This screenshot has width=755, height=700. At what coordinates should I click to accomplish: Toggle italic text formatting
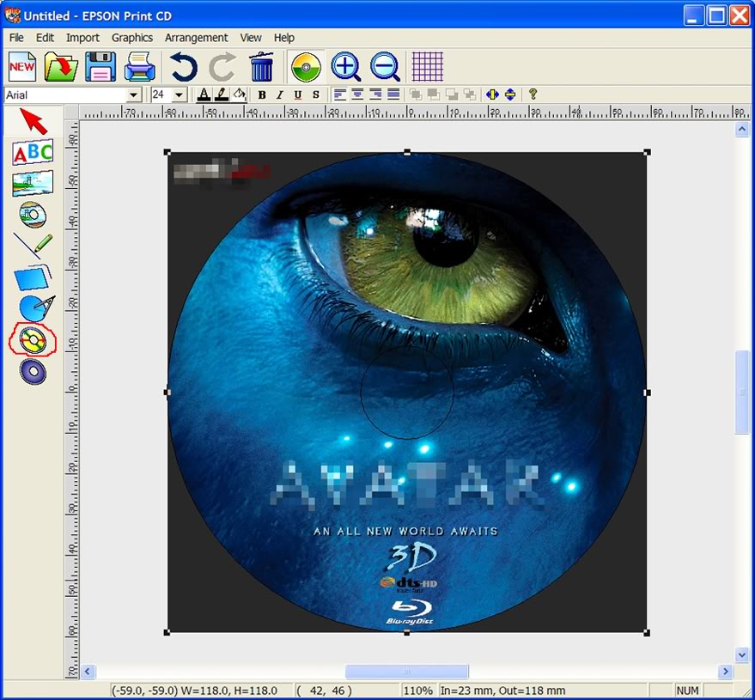click(x=280, y=94)
